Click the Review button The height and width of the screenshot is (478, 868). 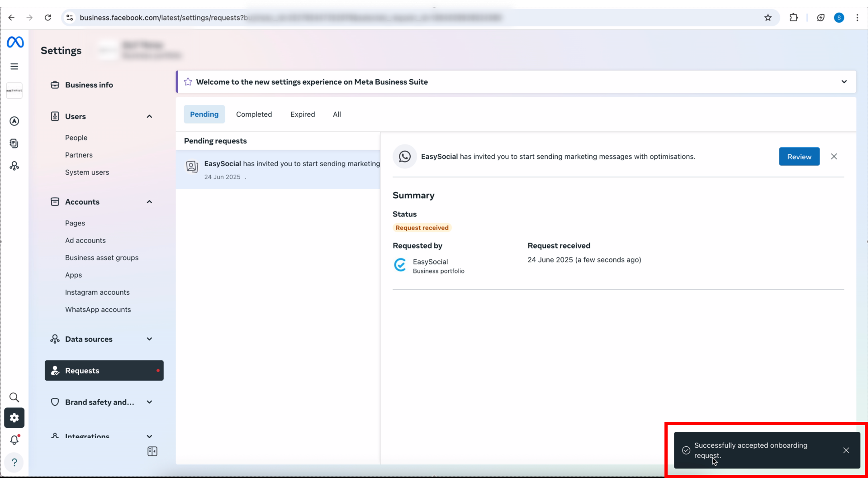[x=799, y=157]
